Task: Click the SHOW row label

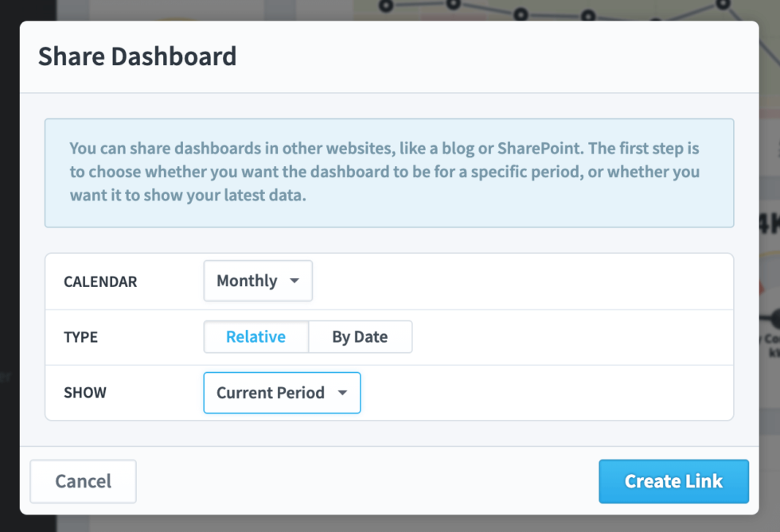Action: click(84, 392)
